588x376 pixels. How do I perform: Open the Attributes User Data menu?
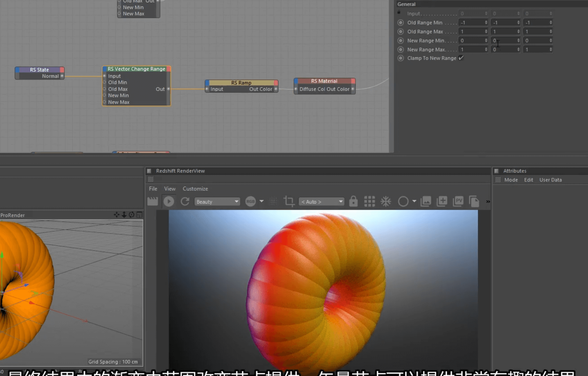551,180
